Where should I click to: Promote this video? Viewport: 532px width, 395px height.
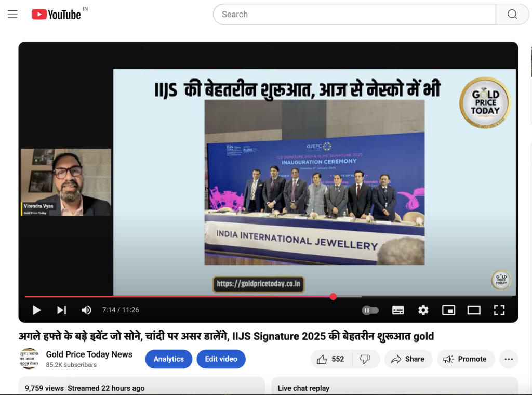(x=465, y=359)
